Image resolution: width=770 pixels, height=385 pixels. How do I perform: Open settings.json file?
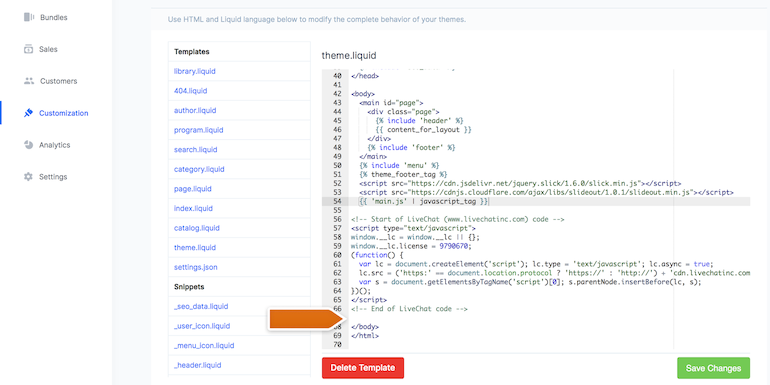(x=195, y=268)
